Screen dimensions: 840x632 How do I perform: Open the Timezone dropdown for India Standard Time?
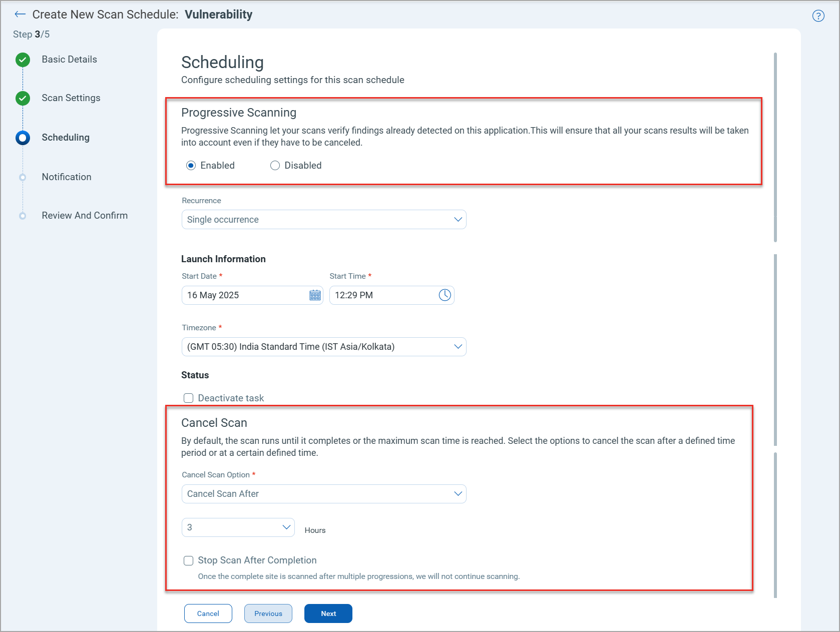(323, 346)
